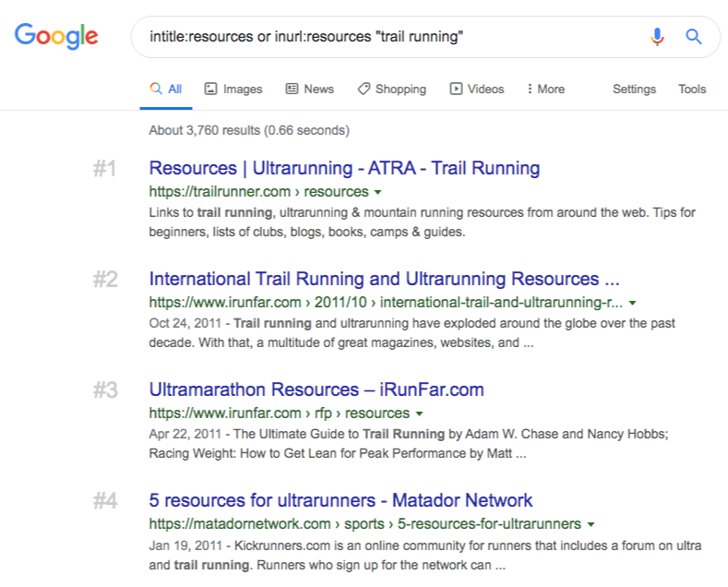Click the irunfar.com › rfp › resources URL
Viewport: 728px width, 587px height.
tap(279, 413)
